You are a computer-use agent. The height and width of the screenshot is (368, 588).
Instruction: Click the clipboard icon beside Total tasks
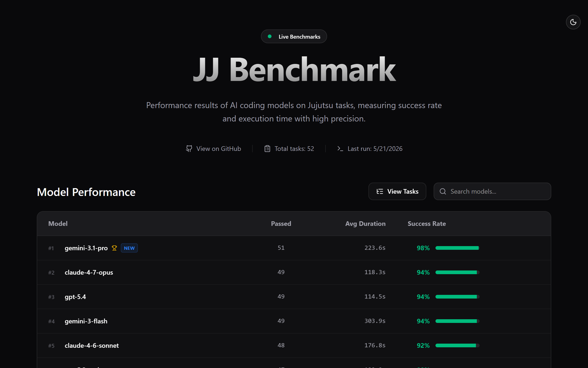267,149
